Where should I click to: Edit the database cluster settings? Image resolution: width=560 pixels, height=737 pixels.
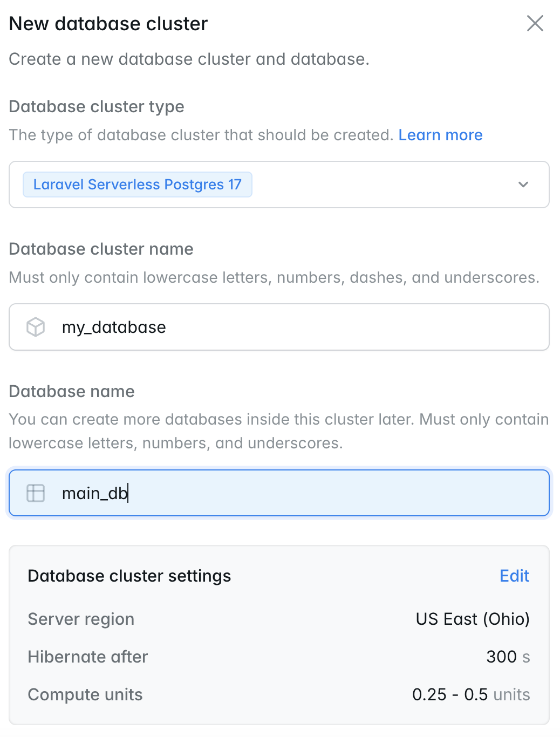click(x=514, y=576)
